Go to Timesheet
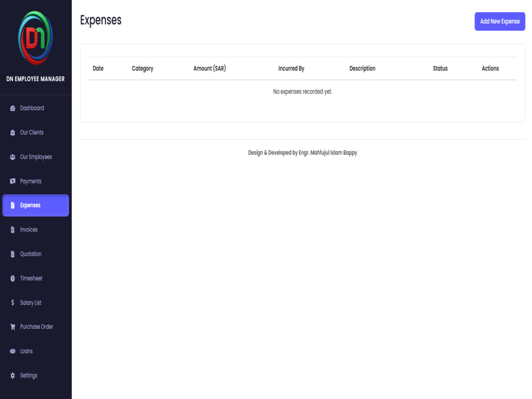Screen dimensions: 532x399 coord(36,279)
